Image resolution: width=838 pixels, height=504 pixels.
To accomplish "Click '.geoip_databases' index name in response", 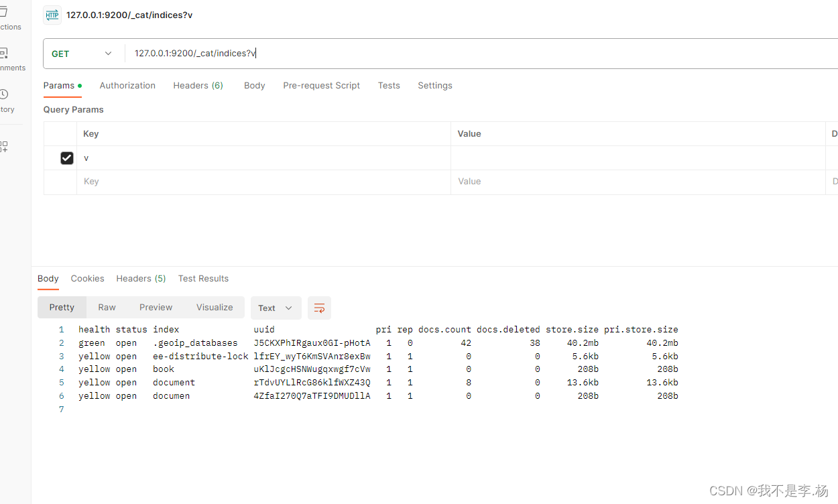I will tap(195, 343).
